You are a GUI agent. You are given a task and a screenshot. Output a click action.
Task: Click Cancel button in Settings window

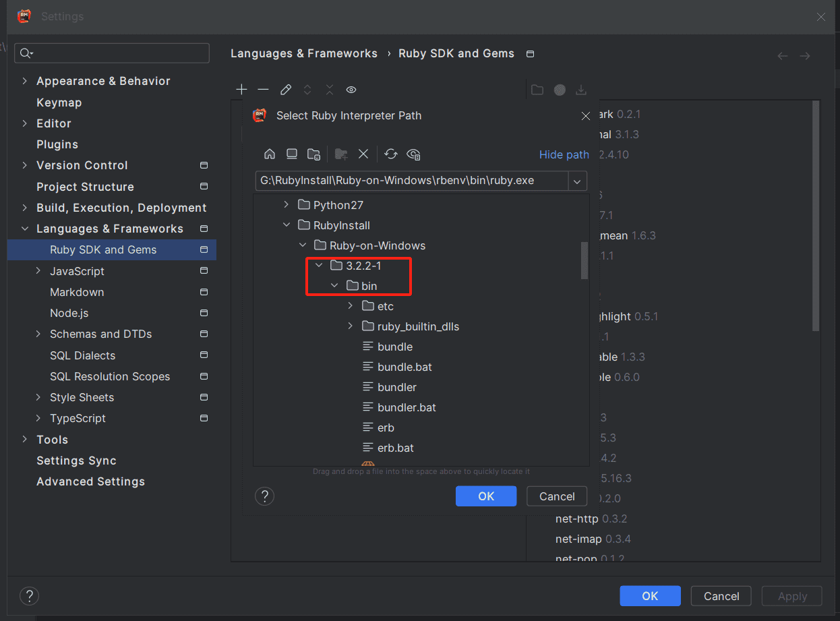coord(721,596)
